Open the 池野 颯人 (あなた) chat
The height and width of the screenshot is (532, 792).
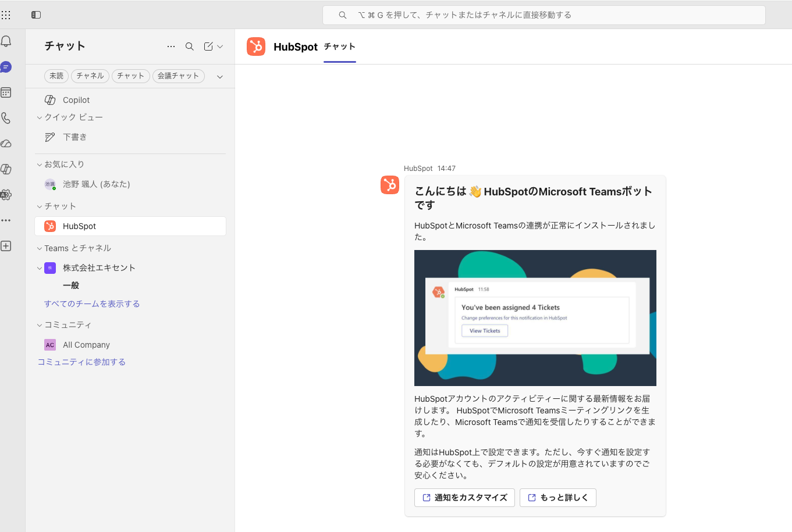pyautogui.click(x=130, y=184)
